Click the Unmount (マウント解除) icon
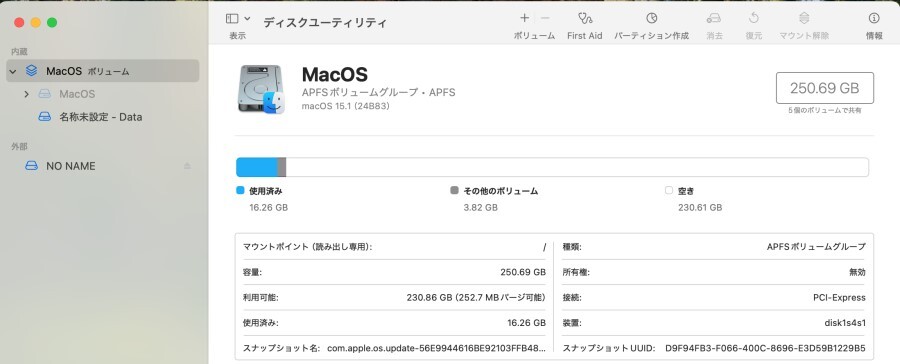Screen dimensions: 900x364 click(804, 18)
